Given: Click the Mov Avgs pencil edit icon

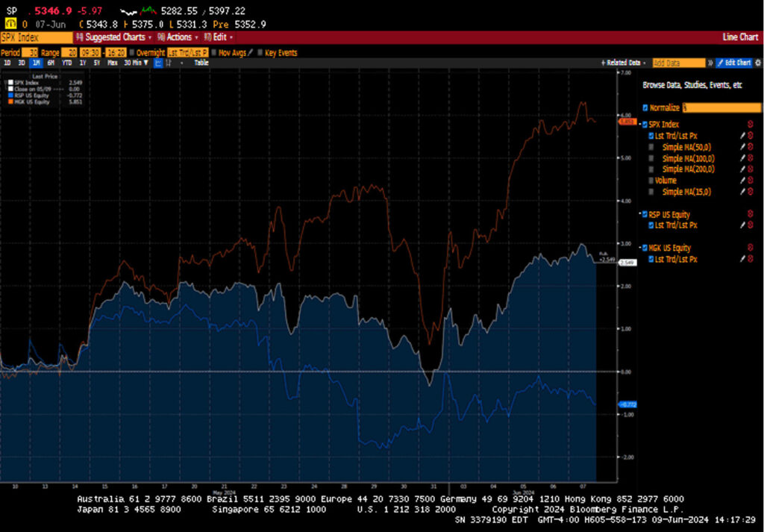Looking at the screenshot, I should pos(251,53).
